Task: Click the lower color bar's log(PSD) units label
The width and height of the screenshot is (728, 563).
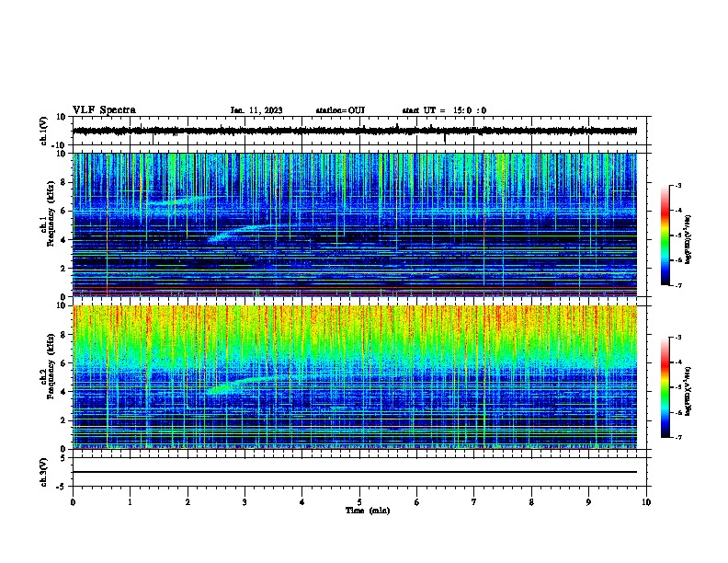Action: point(688,391)
